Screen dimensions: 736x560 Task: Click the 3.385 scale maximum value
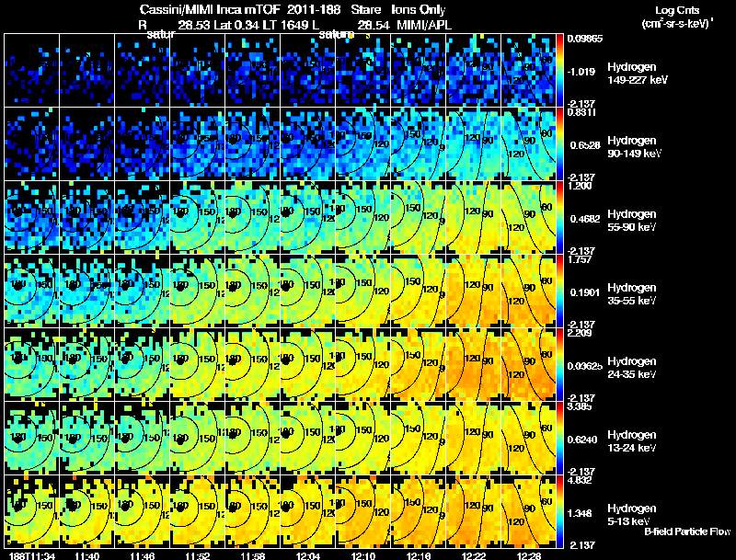[x=580, y=406]
